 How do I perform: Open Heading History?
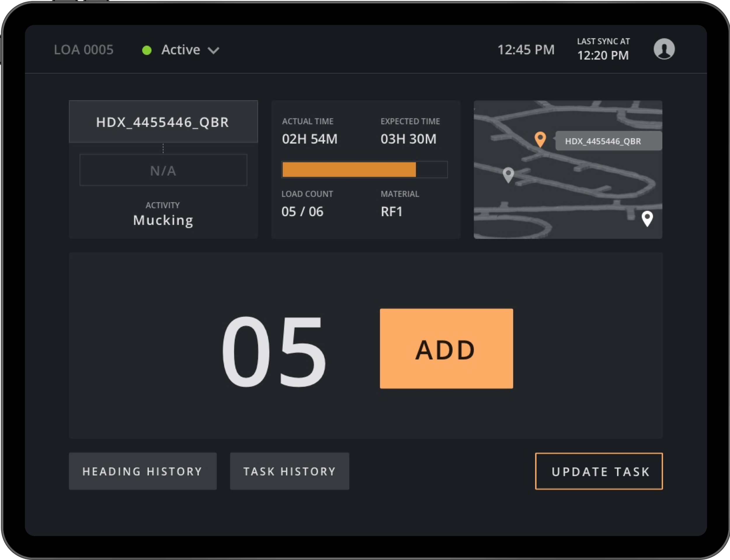click(142, 471)
